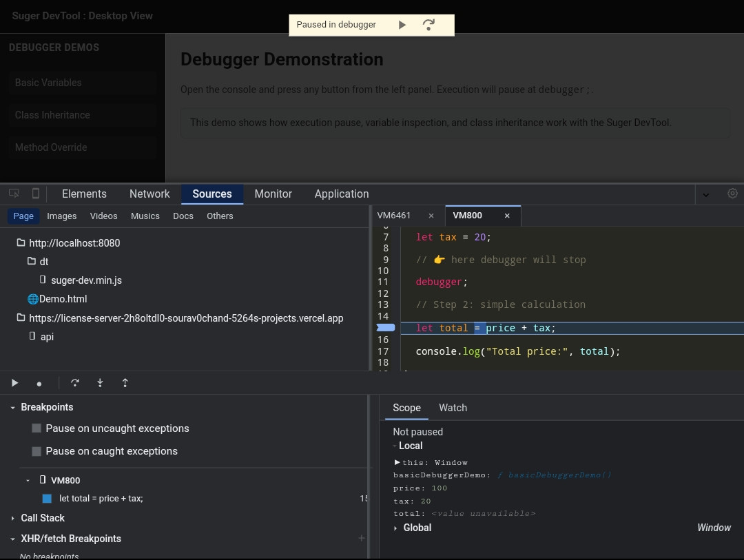Show the Musics filter
Screen dimensions: 744x560
click(145, 216)
